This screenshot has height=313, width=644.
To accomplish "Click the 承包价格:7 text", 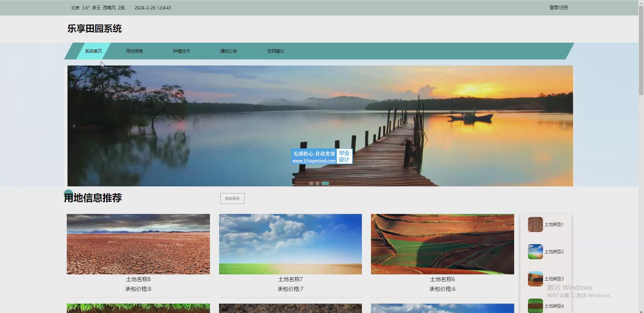I will (x=290, y=289).
